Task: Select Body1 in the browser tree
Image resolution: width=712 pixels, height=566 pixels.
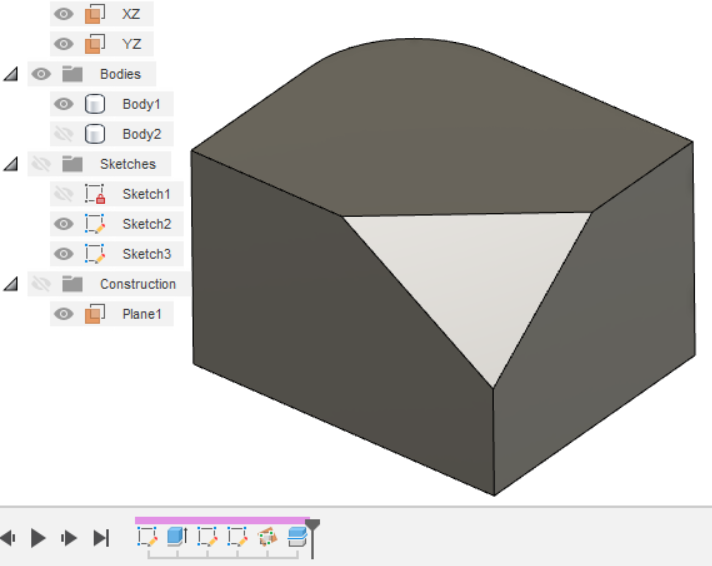Action: tap(141, 104)
